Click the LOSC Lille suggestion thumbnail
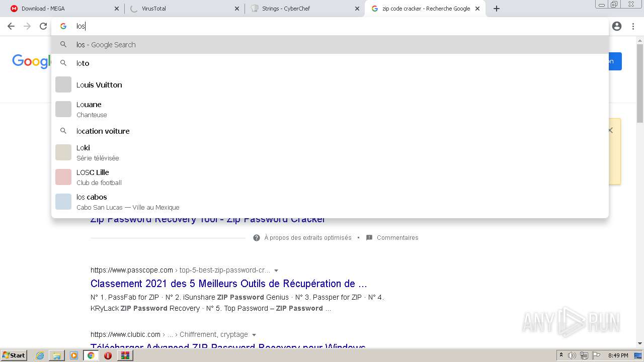 point(63,177)
